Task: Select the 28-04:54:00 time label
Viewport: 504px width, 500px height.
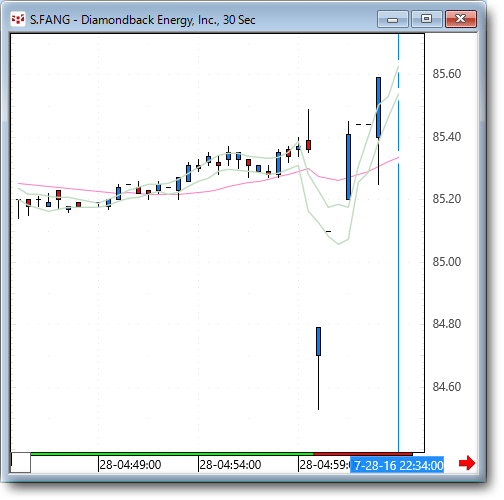Action: (x=230, y=464)
